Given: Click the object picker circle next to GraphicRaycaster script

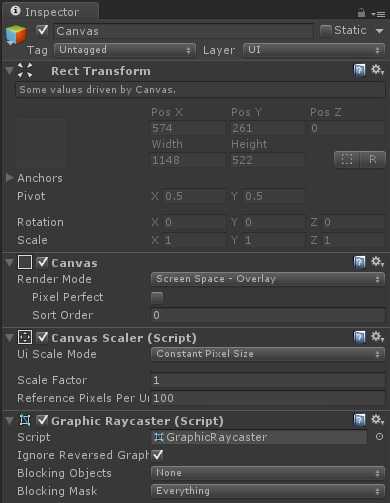Looking at the screenshot, I should click(379, 436).
